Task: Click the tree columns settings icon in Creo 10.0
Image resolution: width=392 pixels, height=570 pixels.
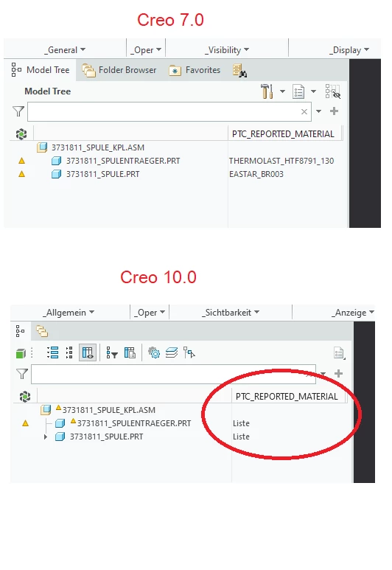Action: click(130, 352)
